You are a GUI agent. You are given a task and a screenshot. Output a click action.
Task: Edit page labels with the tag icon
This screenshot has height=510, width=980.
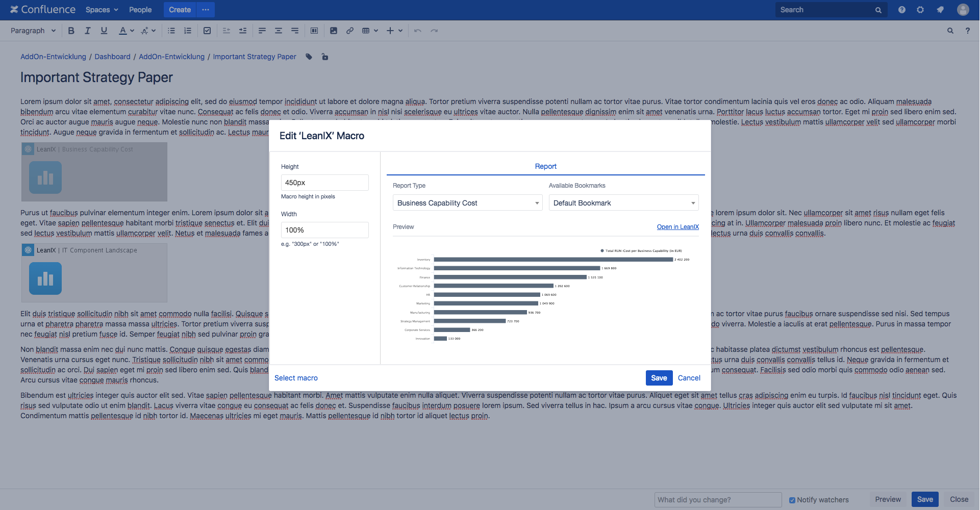tap(309, 57)
